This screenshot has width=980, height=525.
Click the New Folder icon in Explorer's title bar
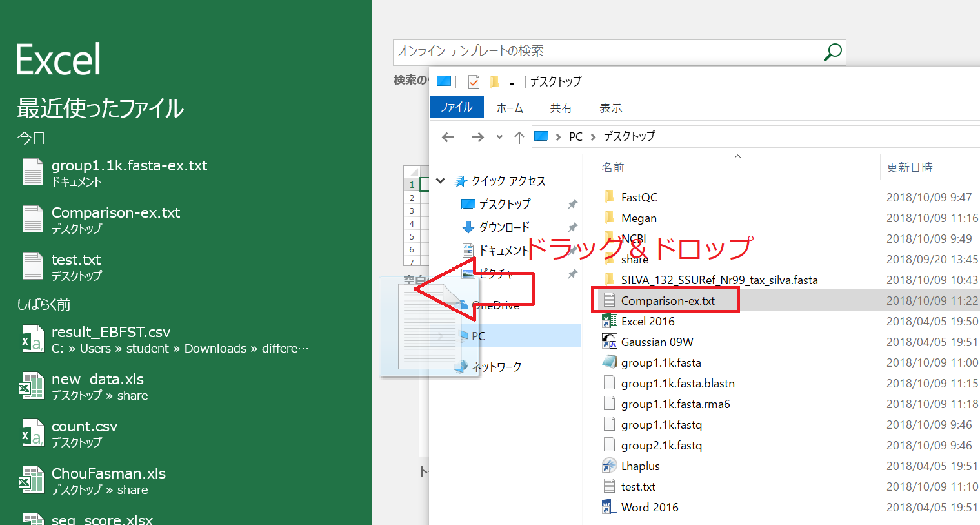pos(494,81)
